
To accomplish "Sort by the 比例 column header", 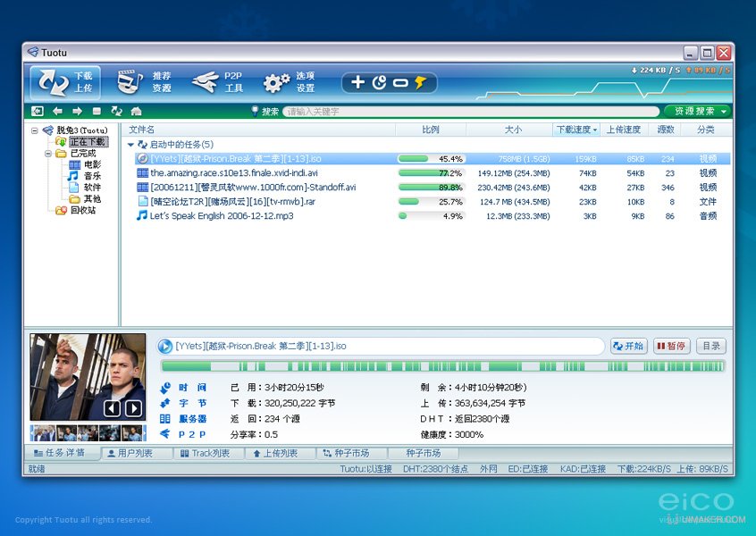I will (431, 130).
